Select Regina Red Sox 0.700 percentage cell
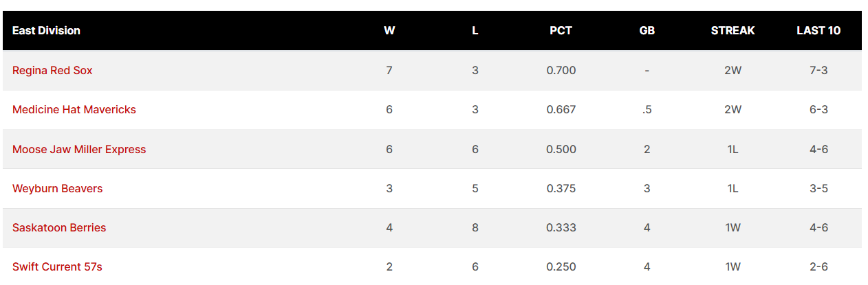Image resolution: width=868 pixels, height=285 pixels. (561, 70)
